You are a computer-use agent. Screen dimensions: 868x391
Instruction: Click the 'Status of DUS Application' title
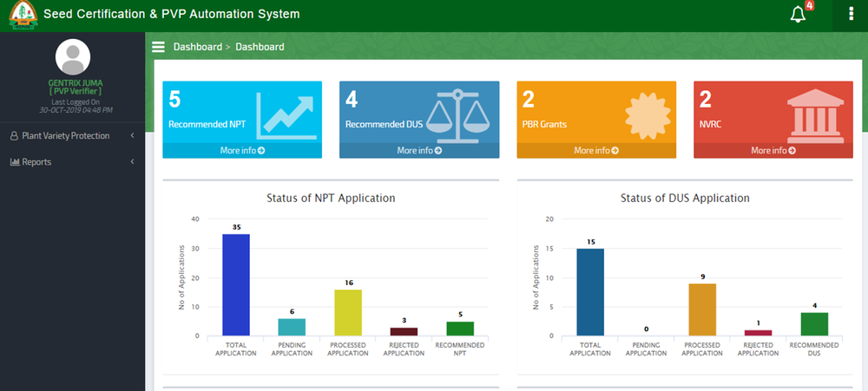click(x=685, y=198)
